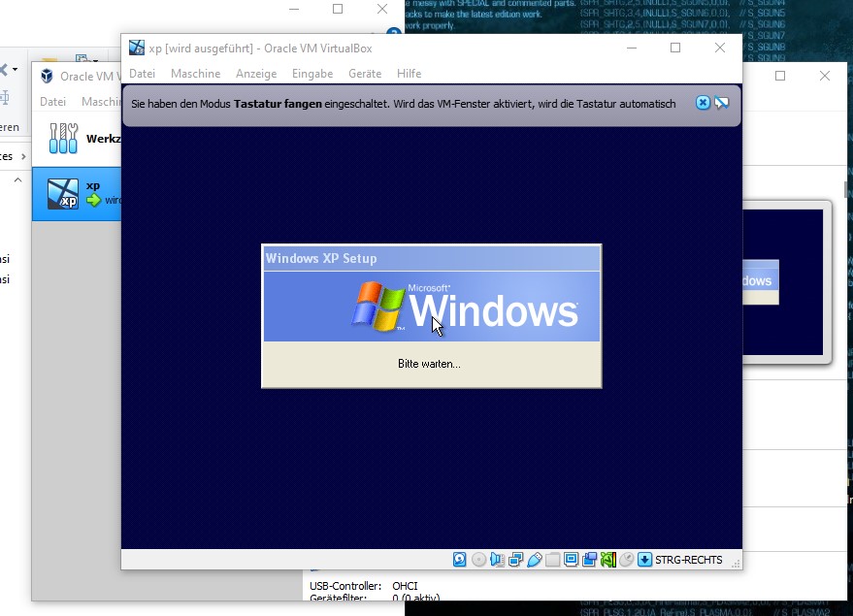This screenshot has height=616, width=853.
Task: Click the mouse integration status icon
Action: (x=626, y=560)
